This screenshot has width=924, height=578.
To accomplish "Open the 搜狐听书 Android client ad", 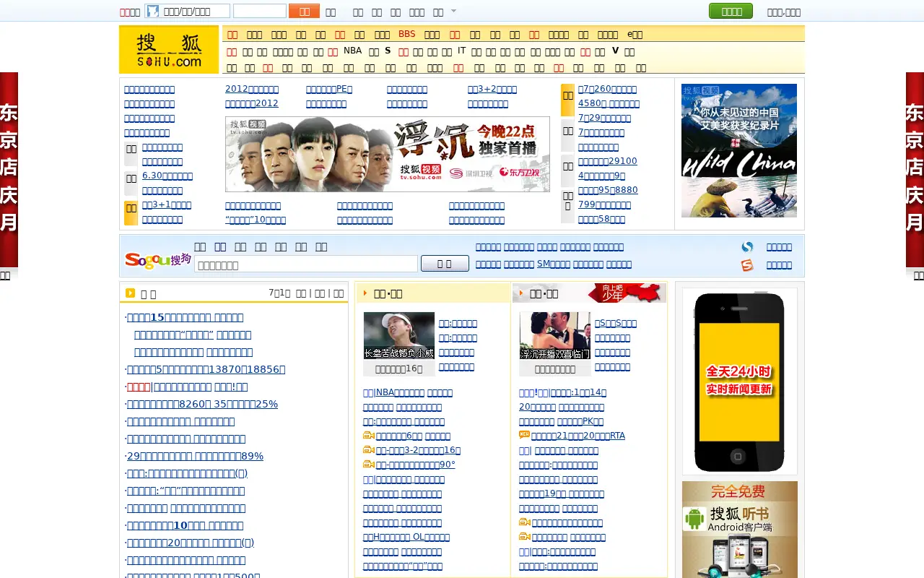I will tap(740, 530).
